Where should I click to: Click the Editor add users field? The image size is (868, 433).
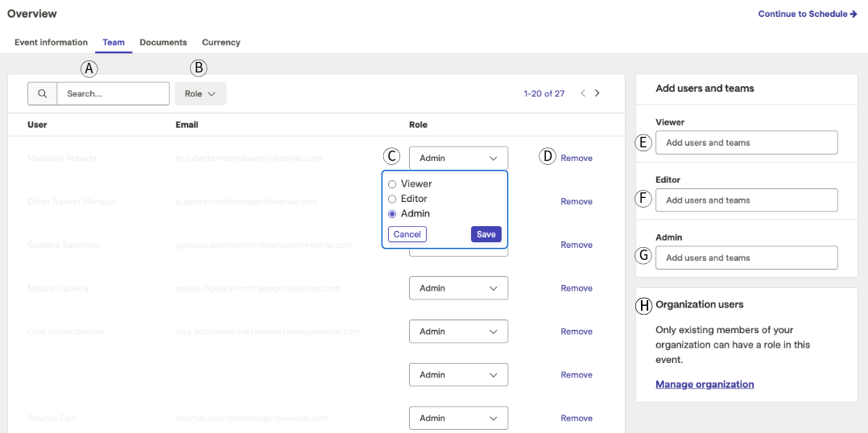[x=746, y=200]
